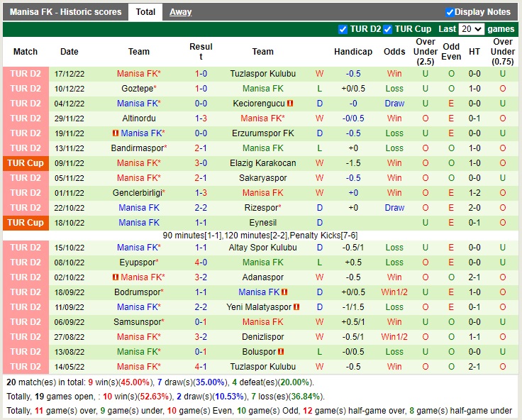The height and width of the screenshot is (420, 522).
Task: Click the Odd Even column header
Action: (451, 52)
